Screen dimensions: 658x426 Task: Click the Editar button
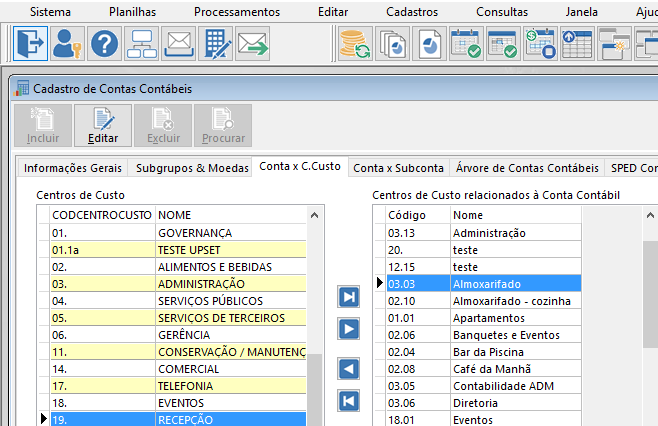click(103, 125)
